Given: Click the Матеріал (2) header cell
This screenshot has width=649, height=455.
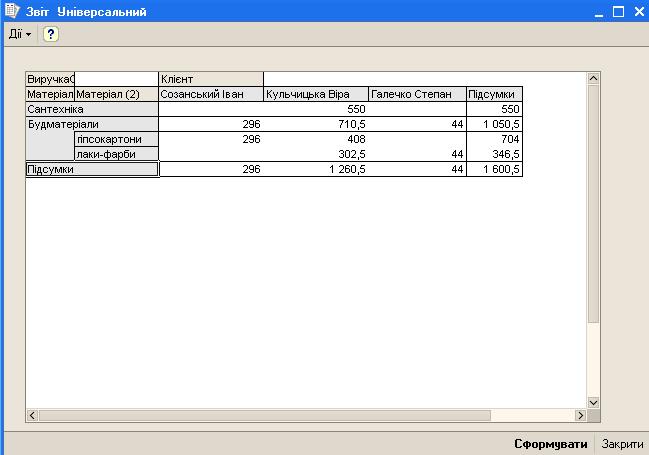Looking at the screenshot, I should coord(116,94).
